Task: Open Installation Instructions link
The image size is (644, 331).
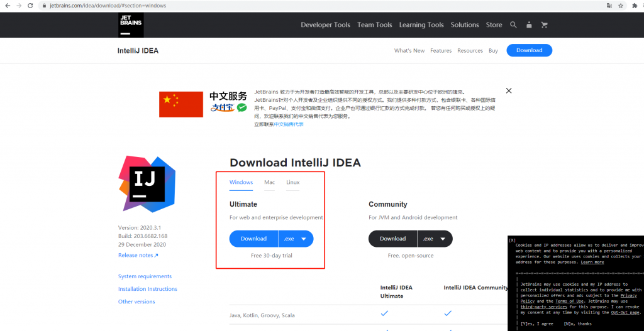Action: pyautogui.click(x=148, y=289)
